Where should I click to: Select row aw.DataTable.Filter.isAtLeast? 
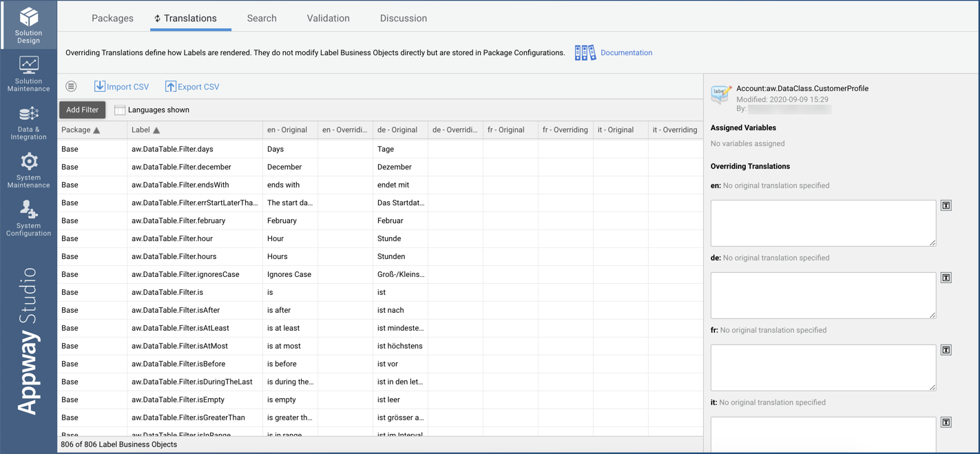point(380,328)
